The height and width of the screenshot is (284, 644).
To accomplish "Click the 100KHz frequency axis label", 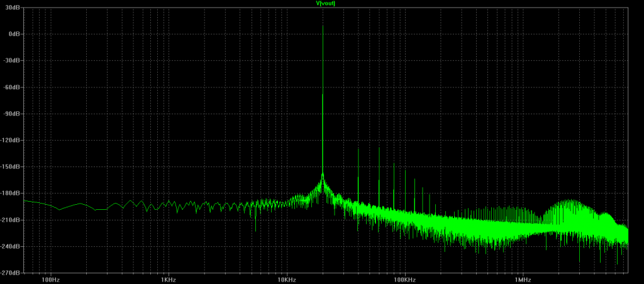I will 404,279.
